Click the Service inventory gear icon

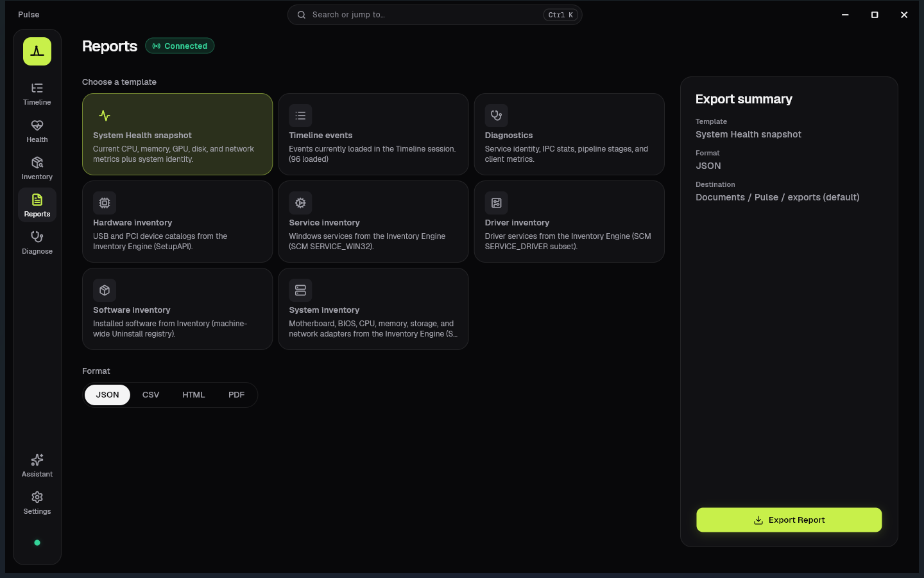[x=300, y=203]
